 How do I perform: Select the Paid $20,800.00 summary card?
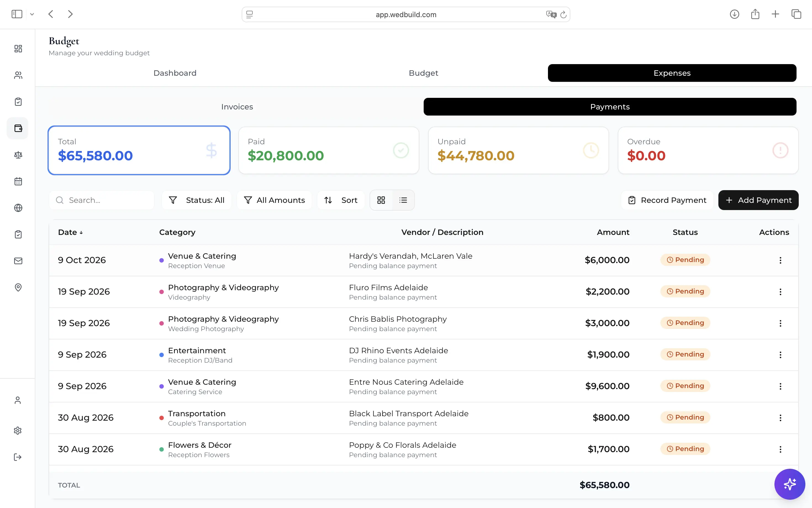click(x=329, y=150)
